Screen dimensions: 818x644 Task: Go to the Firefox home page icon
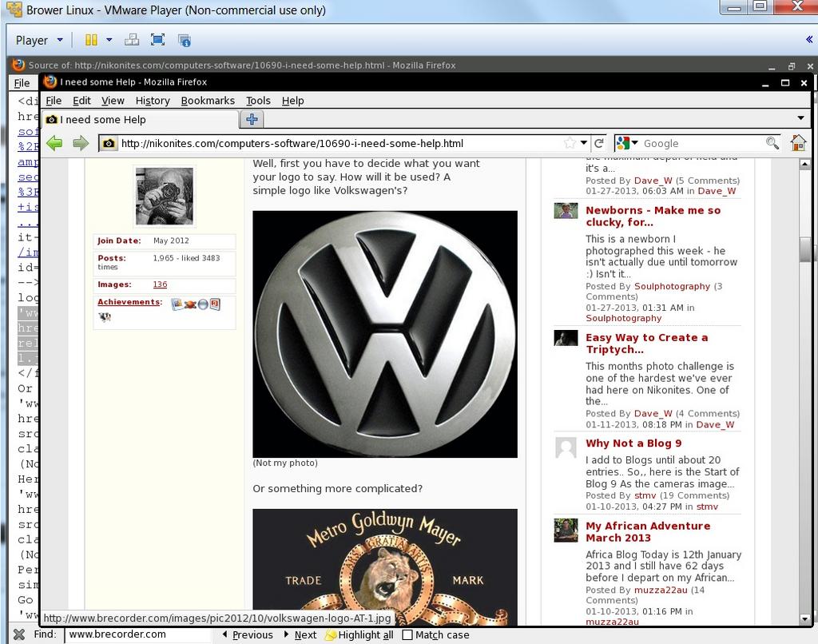point(797,143)
